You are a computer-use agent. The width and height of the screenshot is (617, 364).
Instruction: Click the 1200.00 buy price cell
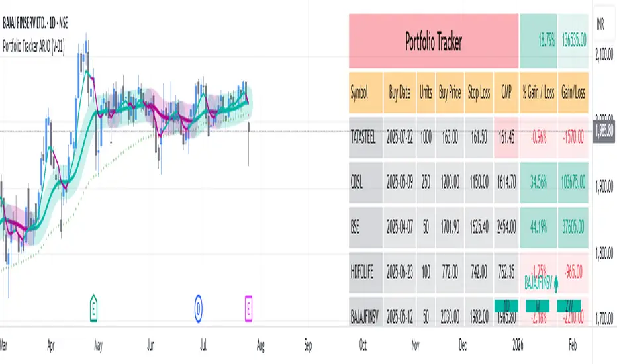(450, 182)
